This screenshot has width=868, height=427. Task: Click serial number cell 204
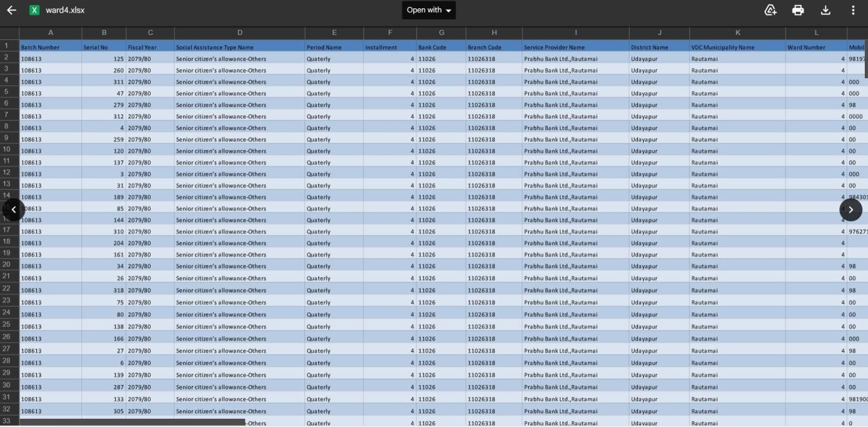tap(104, 243)
